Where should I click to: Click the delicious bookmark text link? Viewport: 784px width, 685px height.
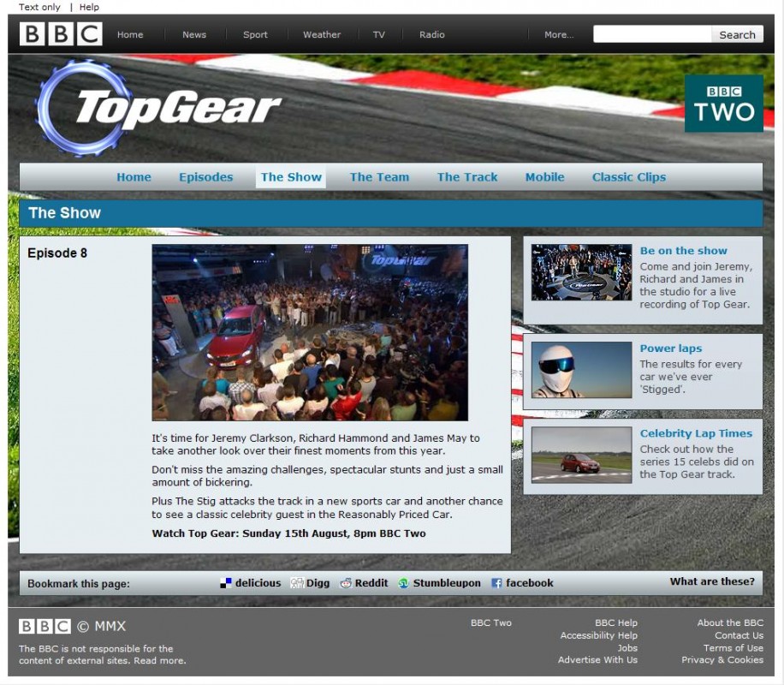[258, 583]
